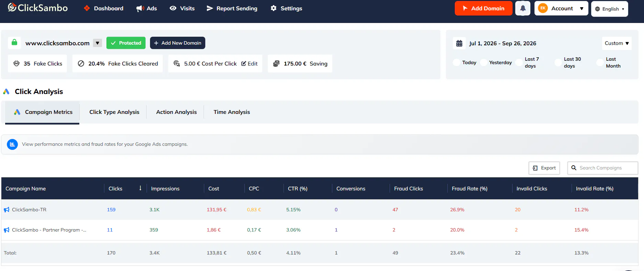Click the Google Ads icon beside Click Analysis
Image resolution: width=644 pixels, height=271 pixels.
coord(6,92)
